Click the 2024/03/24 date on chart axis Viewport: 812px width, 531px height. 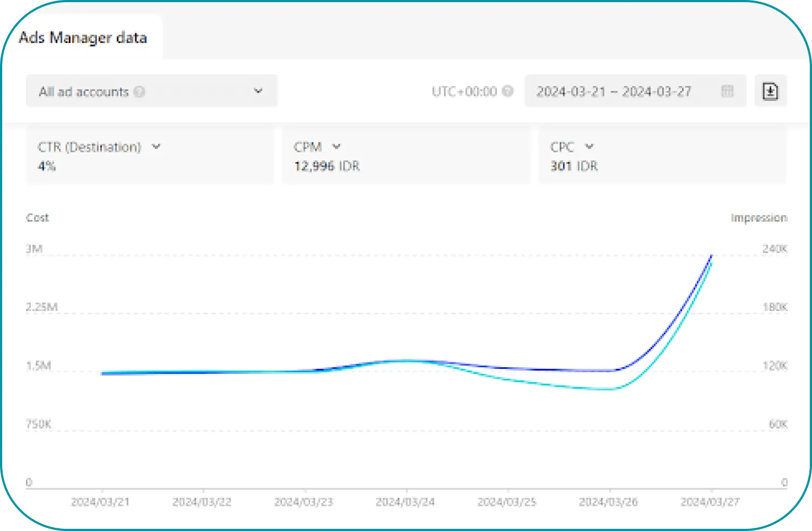[x=405, y=502]
